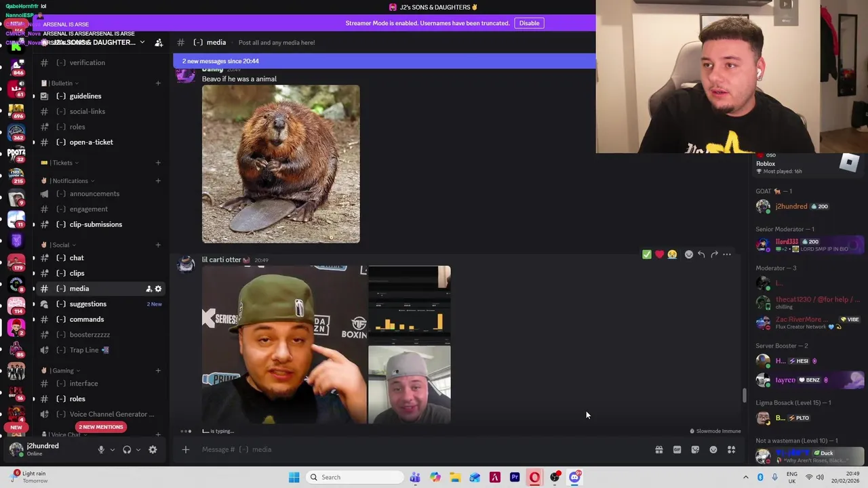Open the GIF picker
Image resolution: width=868 pixels, height=488 pixels.
pos(677,449)
